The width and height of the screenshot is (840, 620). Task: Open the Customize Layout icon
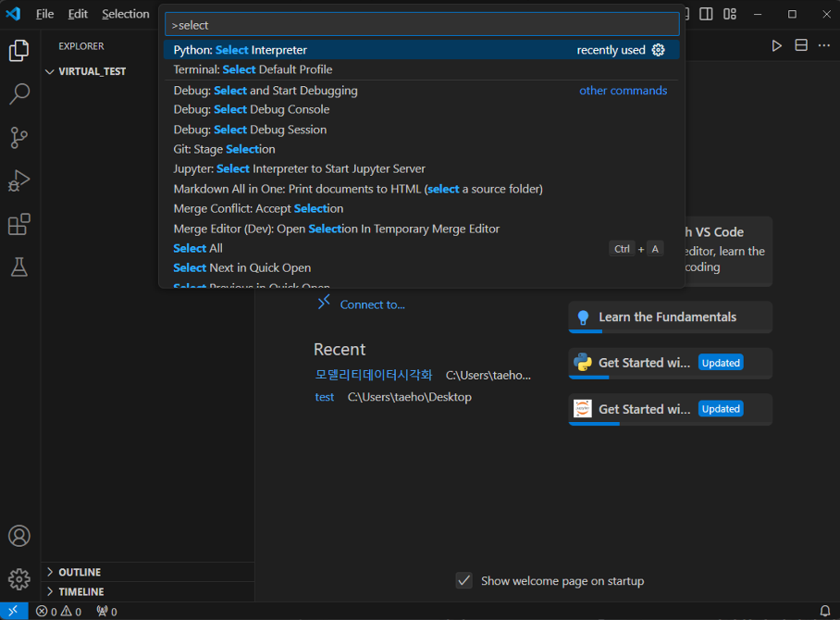click(x=730, y=14)
